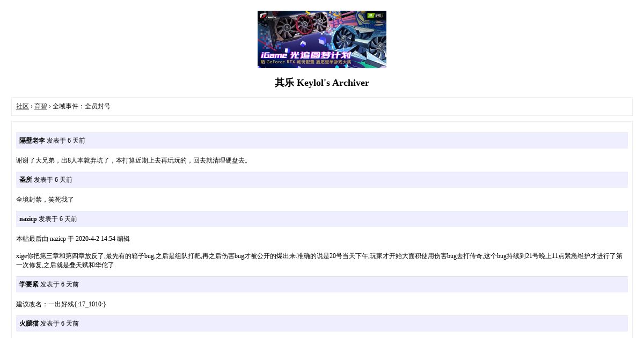
Task: Select the 其乐 Keylol's Archiver title
Action: (322, 83)
